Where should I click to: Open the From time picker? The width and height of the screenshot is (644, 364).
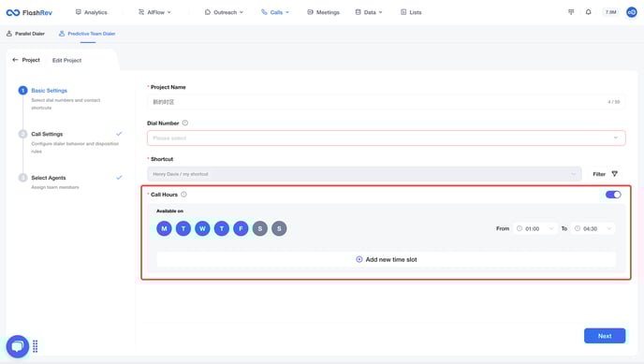pyautogui.click(x=535, y=228)
